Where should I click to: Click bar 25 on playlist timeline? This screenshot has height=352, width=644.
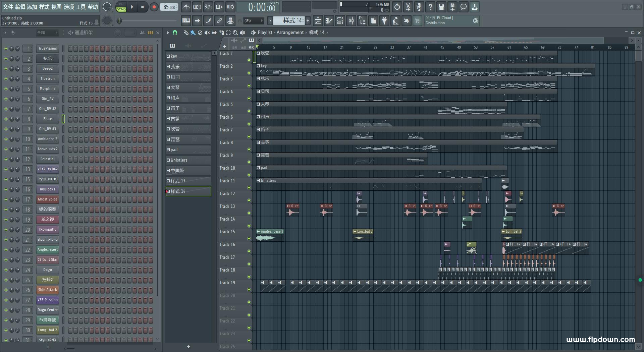pyautogui.click(x=359, y=47)
